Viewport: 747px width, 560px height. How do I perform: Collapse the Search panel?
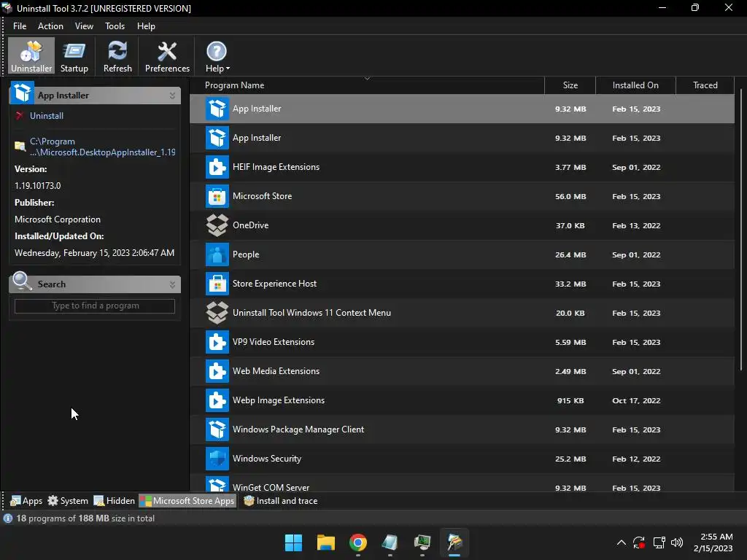pyautogui.click(x=172, y=285)
